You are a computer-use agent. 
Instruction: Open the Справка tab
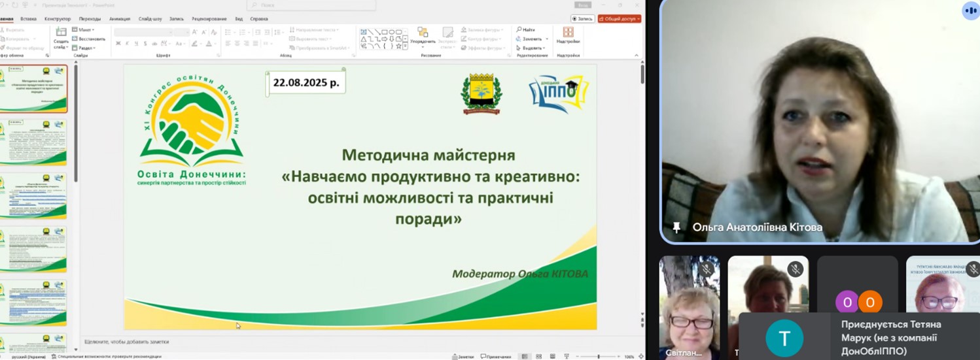[259, 19]
